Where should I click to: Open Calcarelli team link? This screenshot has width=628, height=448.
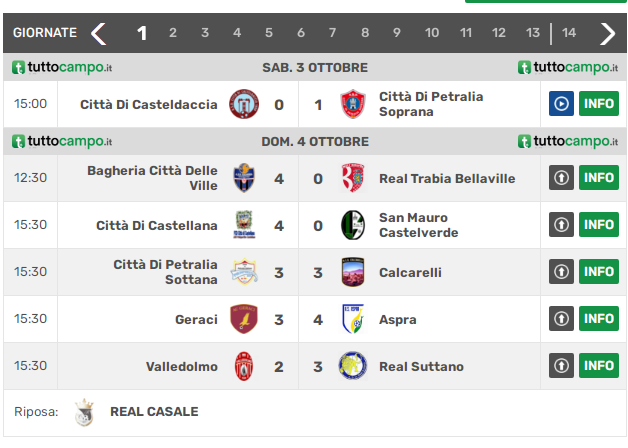[x=410, y=273]
